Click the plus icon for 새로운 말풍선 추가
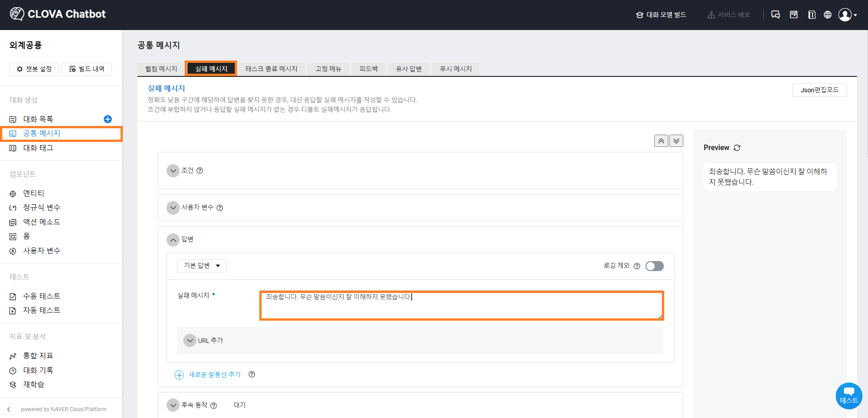The width and height of the screenshot is (868, 418). 179,375
